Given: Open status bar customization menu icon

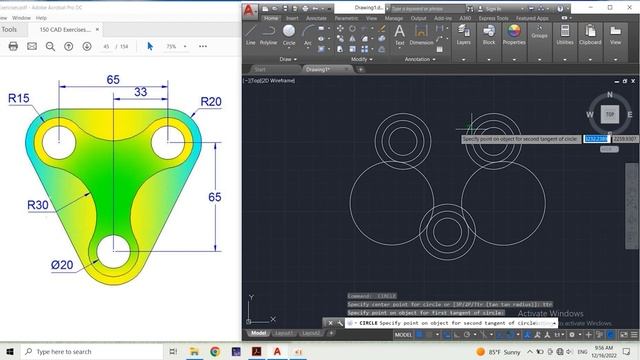Looking at the screenshot, I should [634, 335].
